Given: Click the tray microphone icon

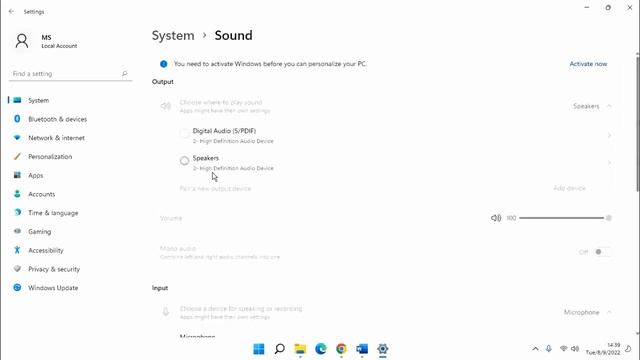Looking at the screenshot, I should 549,349.
